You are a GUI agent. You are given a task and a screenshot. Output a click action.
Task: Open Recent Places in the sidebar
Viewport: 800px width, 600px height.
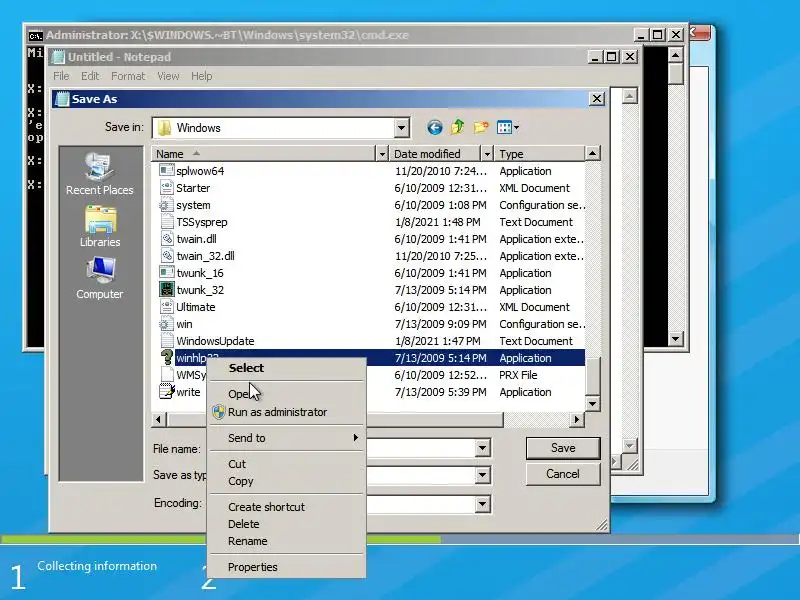[x=99, y=173]
